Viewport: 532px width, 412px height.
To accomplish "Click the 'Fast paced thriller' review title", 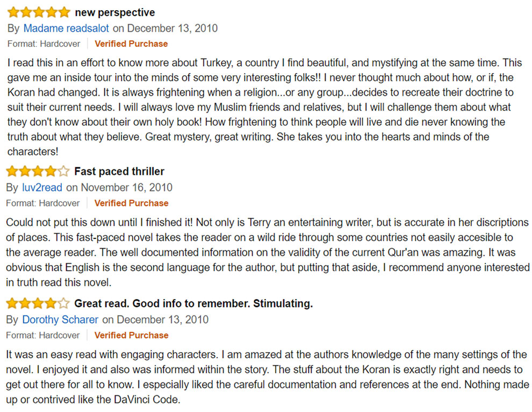I will (x=119, y=171).
